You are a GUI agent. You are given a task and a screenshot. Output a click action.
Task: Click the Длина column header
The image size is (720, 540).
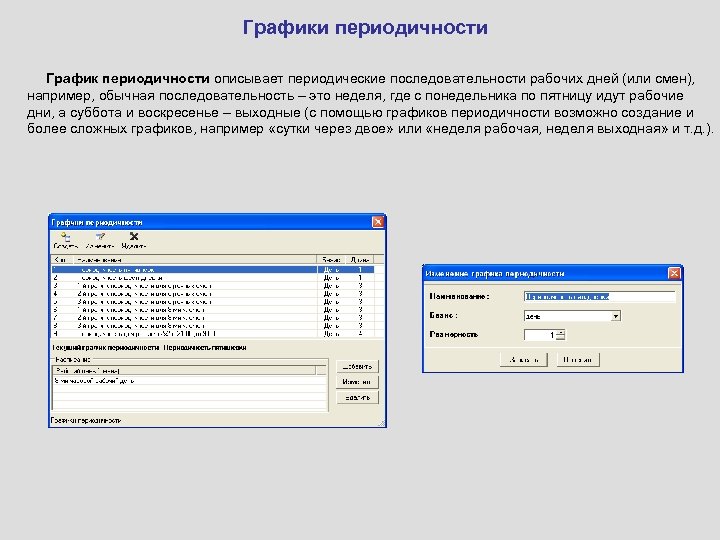(360, 260)
